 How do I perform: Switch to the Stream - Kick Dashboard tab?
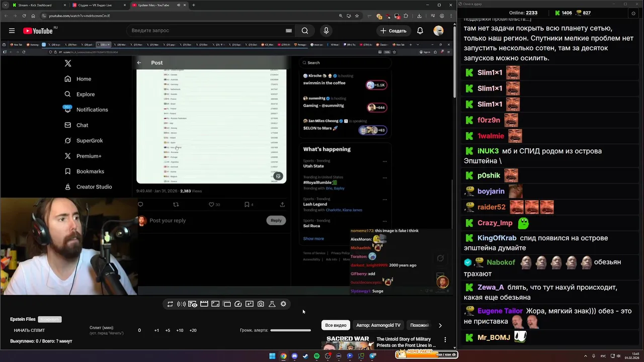coord(38,5)
